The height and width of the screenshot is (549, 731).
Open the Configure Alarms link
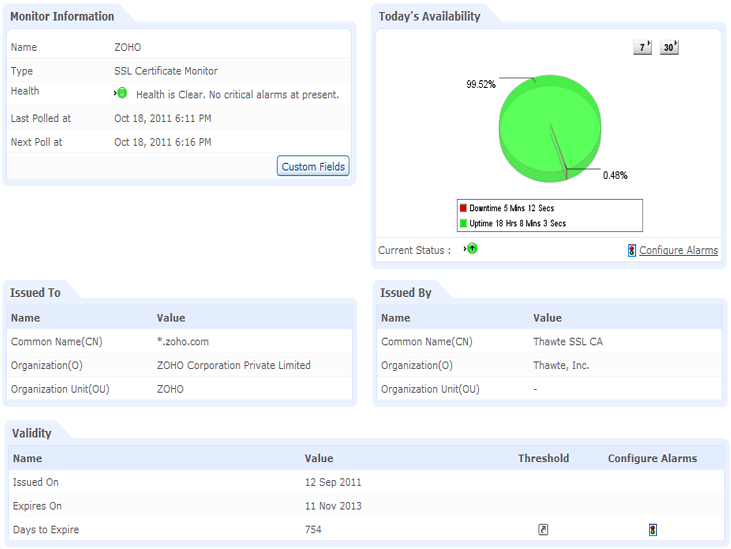678,250
